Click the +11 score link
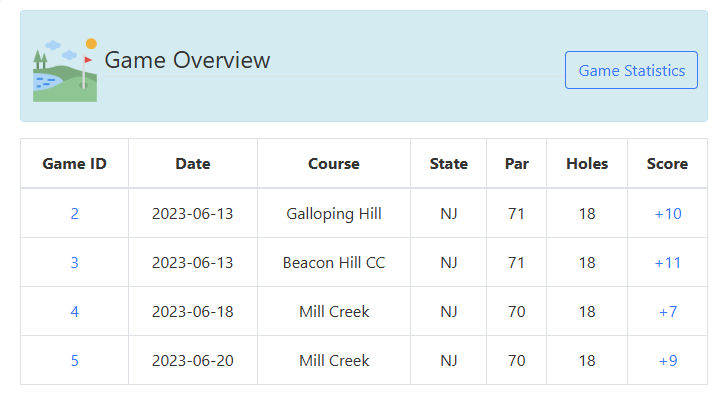 [667, 263]
